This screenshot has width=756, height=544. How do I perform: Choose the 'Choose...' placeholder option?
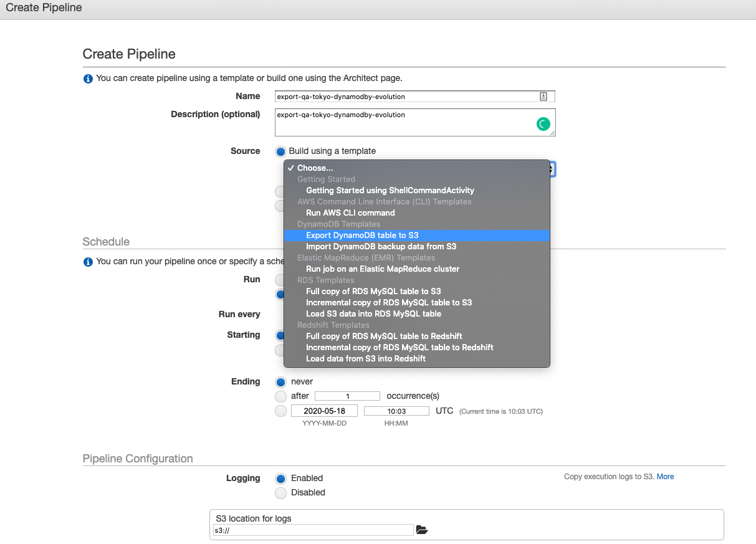[x=416, y=168]
